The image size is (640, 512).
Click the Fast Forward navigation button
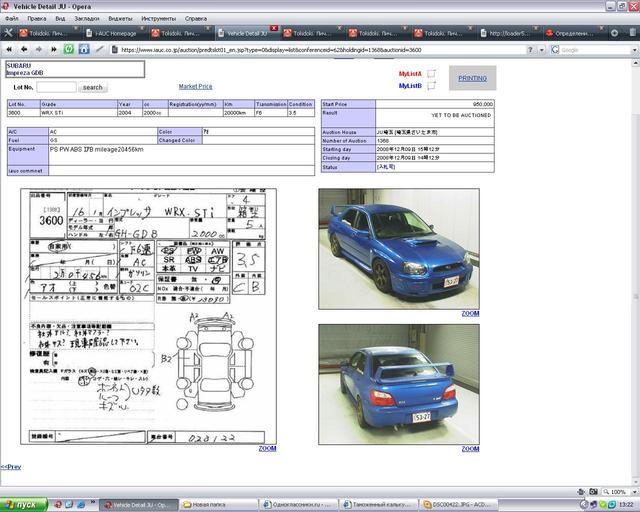53,49
